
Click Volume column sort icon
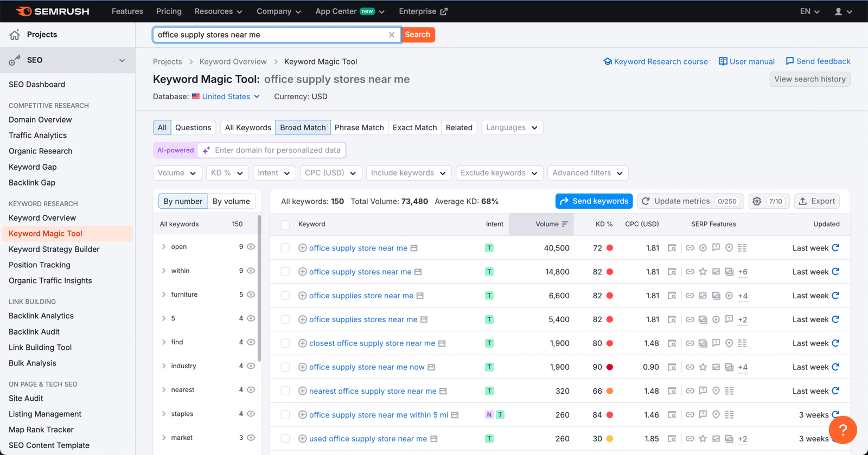point(565,224)
